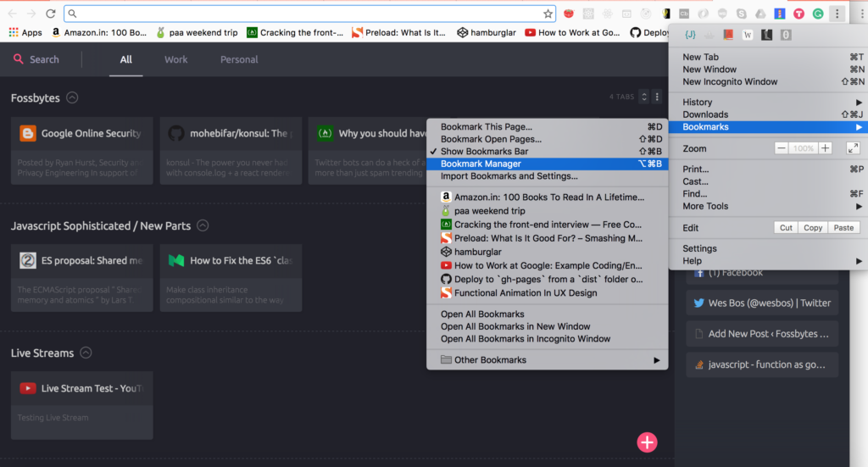Click the address bar field
This screenshot has width=868, height=467.
point(310,14)
